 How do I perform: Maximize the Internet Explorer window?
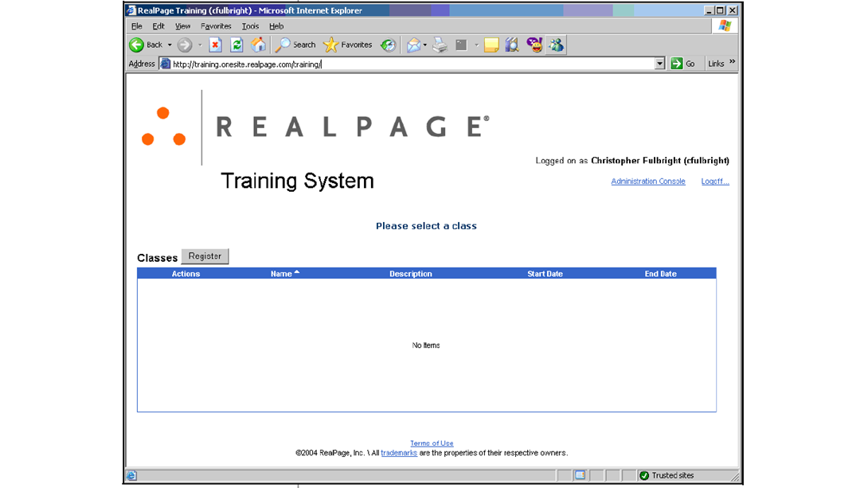(x=720, y=10)
